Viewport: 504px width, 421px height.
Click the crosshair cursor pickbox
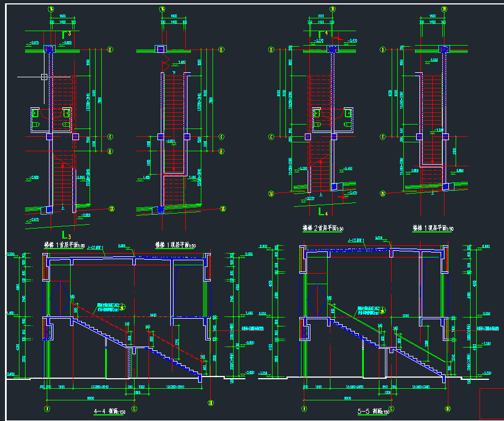(43, 76)
